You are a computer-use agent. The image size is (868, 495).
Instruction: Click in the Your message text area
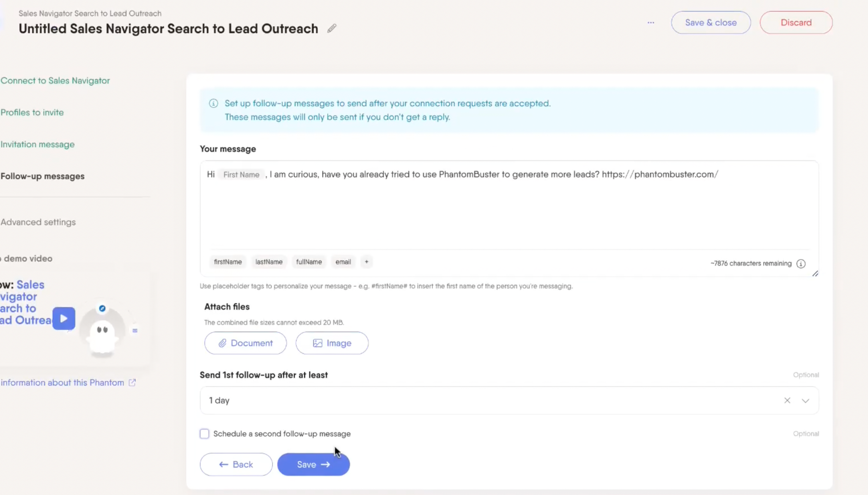click(x=508, y=213)
